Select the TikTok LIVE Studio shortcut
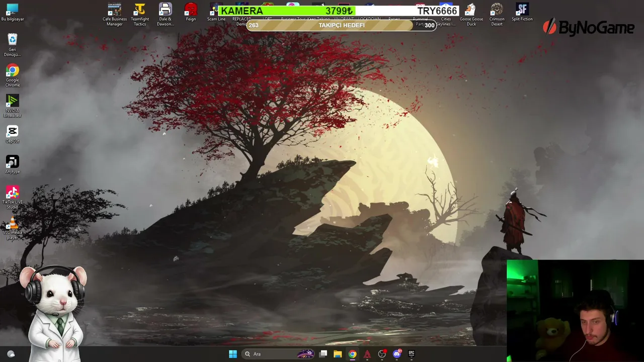644x362 pixels. tap(13, 198)
